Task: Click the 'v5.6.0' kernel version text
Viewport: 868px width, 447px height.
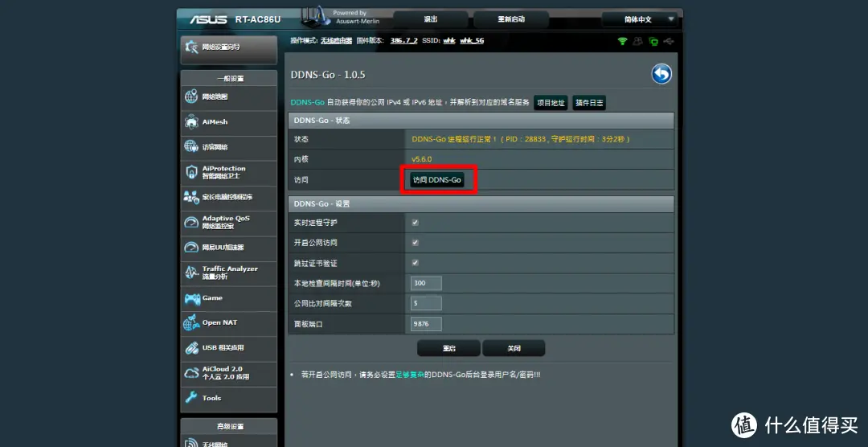Action: click(421, 159)
